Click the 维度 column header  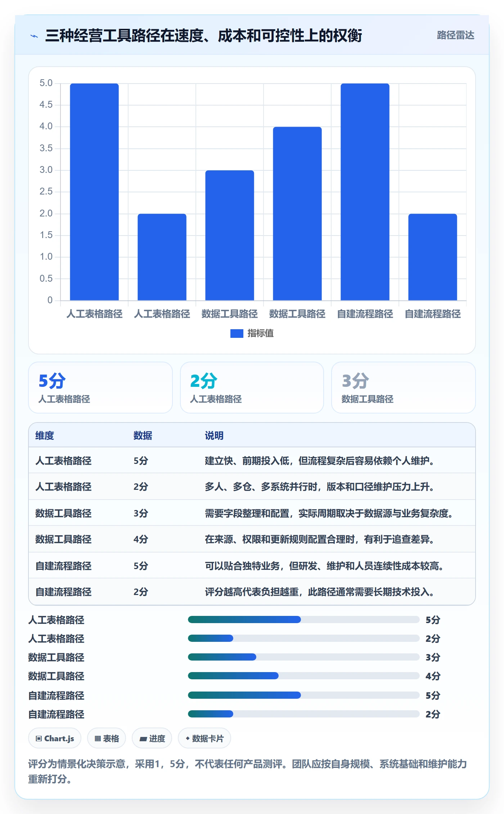(45, 435)
